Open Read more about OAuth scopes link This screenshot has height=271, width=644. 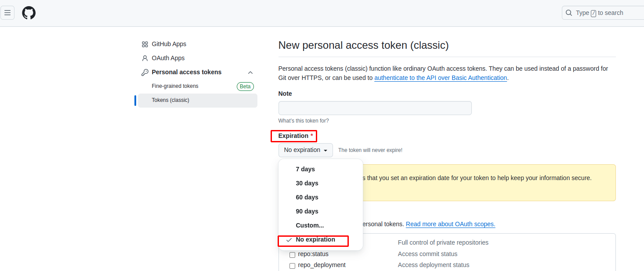tap(450, 224)
